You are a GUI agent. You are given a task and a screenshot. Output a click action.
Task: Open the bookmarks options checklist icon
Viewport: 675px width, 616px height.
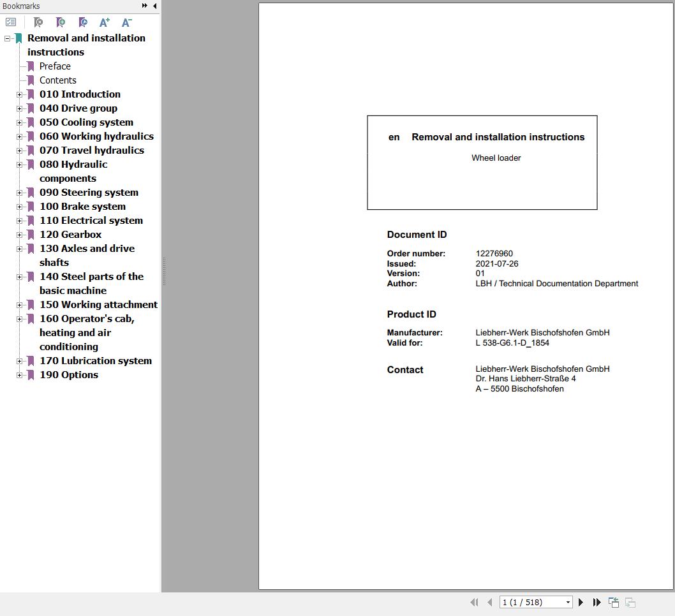coord(11,22)
